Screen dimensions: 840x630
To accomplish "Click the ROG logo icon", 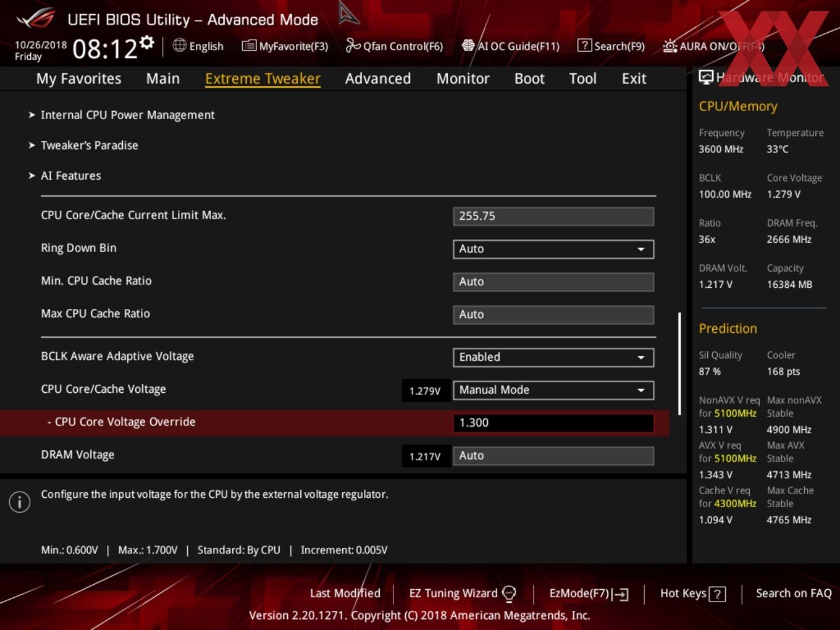I will coord(35,18).
